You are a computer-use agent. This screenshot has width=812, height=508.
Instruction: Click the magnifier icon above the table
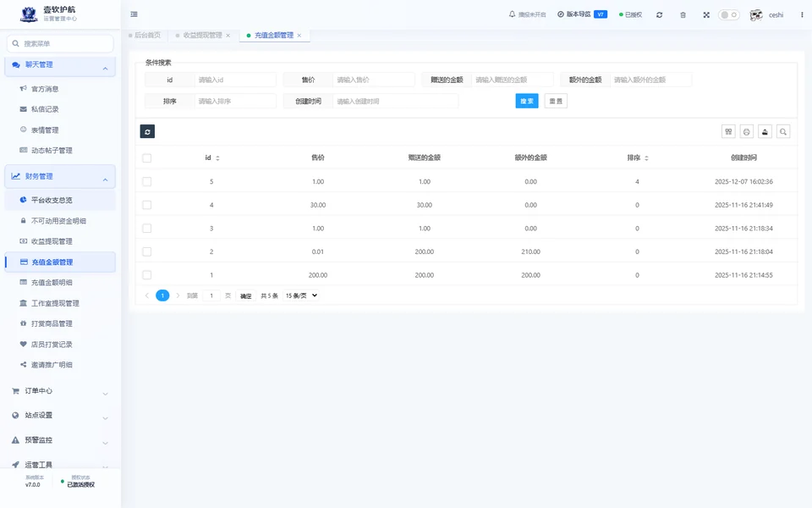click(783, 132)
